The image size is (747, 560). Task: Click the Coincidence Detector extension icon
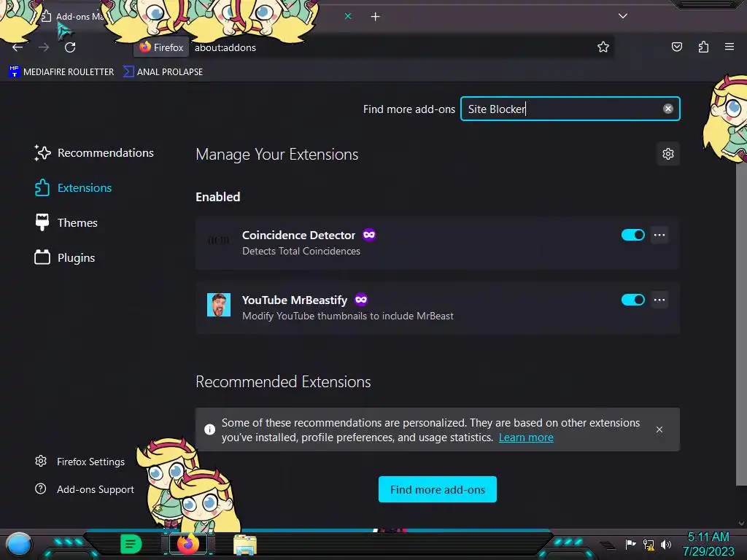tap(219, 240)
